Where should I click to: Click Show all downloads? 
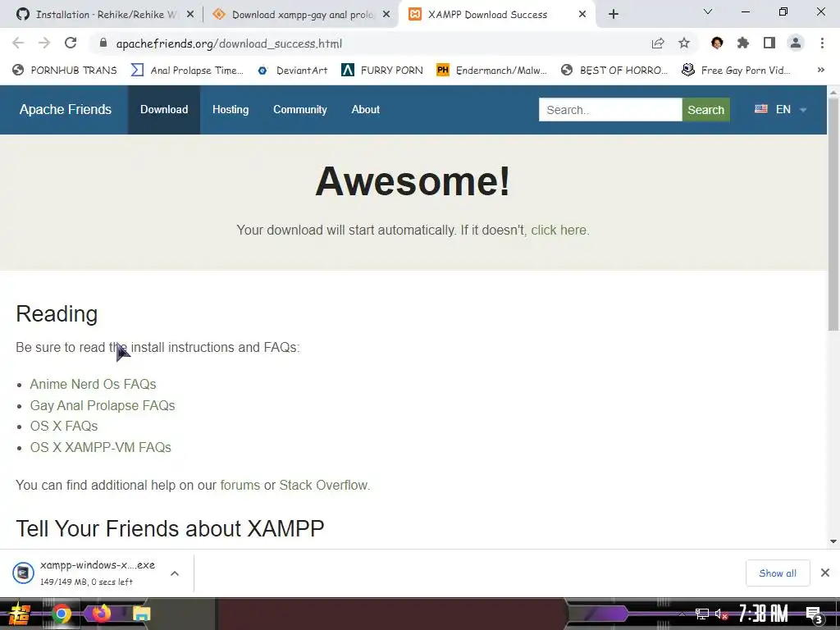778,573
